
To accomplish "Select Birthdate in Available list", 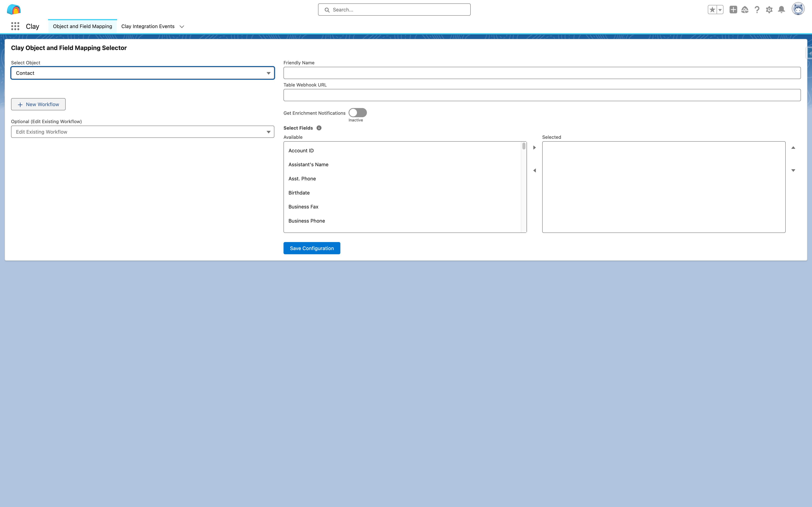I will [x=403, y=193].
